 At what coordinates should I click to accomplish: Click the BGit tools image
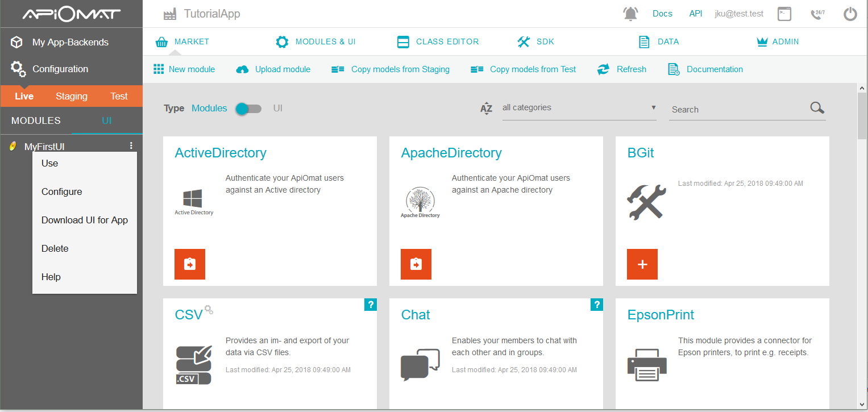pos(646,202)
